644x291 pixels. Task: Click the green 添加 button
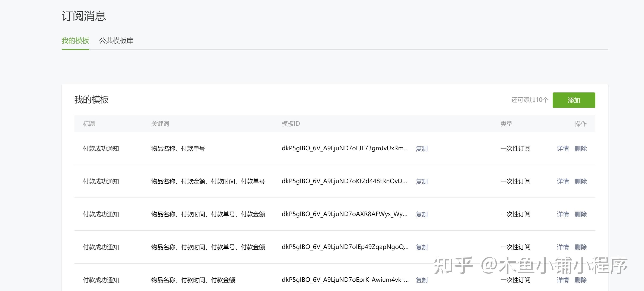pyautogui.click(x=574, y=100)
